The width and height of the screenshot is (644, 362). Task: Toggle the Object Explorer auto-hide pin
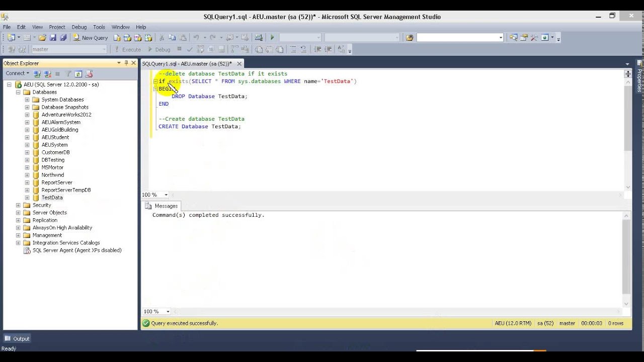coord(126,63)
